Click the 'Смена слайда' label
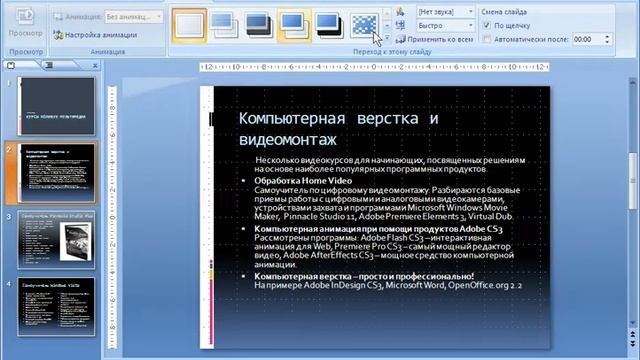The width and height of the screenshot is (640, 360). click(504, 12)
